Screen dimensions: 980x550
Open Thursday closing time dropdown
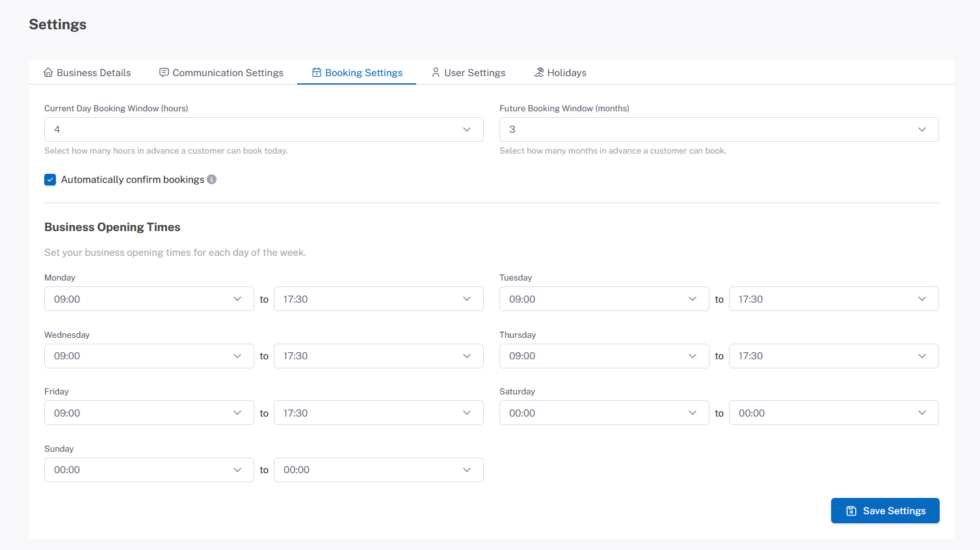(833, 356)
